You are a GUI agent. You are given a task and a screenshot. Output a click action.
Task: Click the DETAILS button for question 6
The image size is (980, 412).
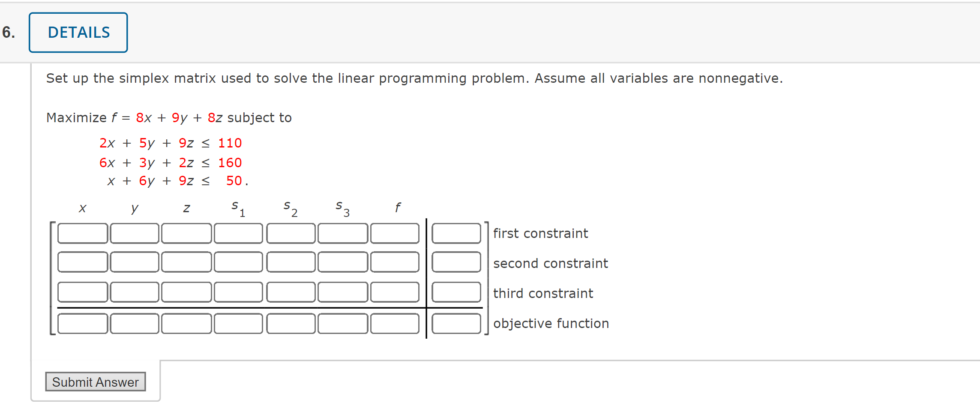(x=78, y=32)
